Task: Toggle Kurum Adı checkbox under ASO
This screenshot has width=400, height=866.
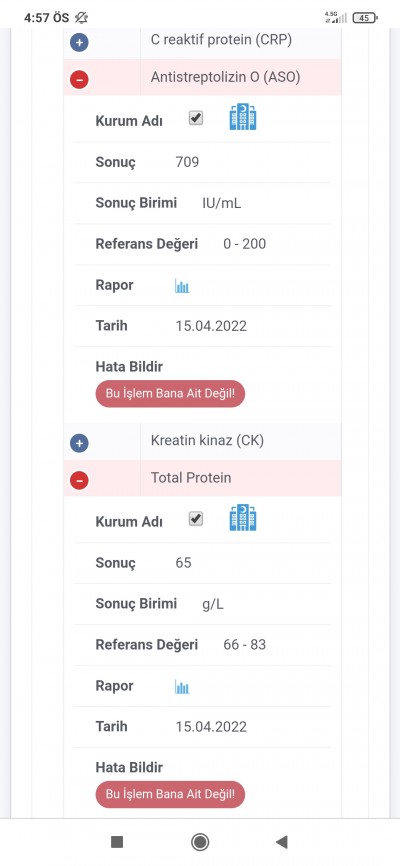Action: pyautogui.click(x=196, y=118)
